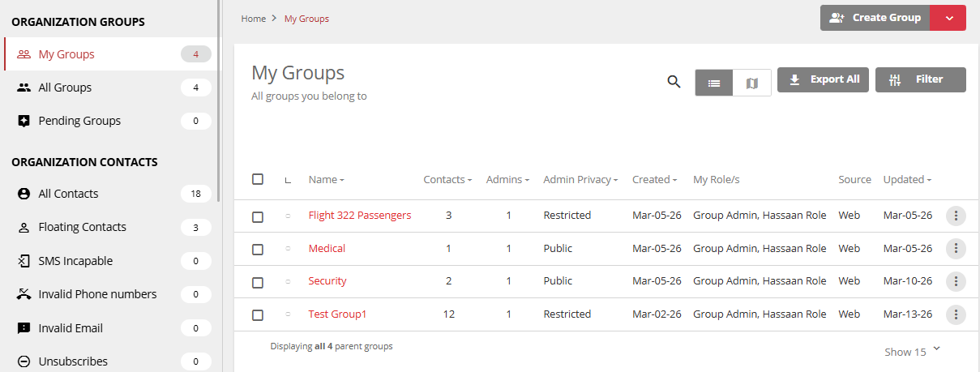Open three-dot menu for Flight 322 Passengers
Viewport: 980px width, 372px height.
(956, 216)
